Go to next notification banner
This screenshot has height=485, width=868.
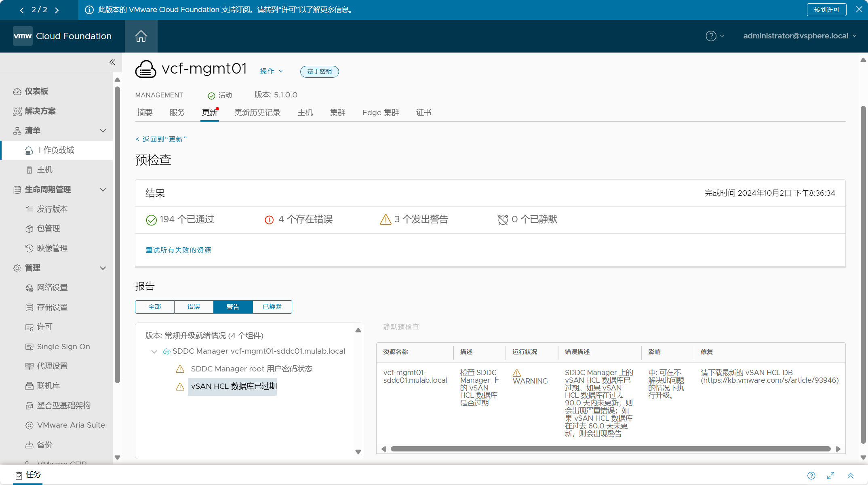pyautogui.click(x=57, y=10)
